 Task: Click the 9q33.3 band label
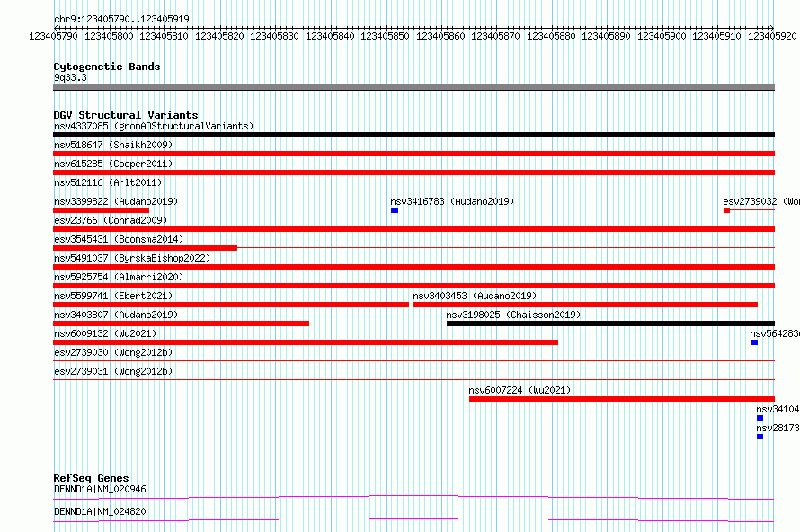click(x=70, y=77)
